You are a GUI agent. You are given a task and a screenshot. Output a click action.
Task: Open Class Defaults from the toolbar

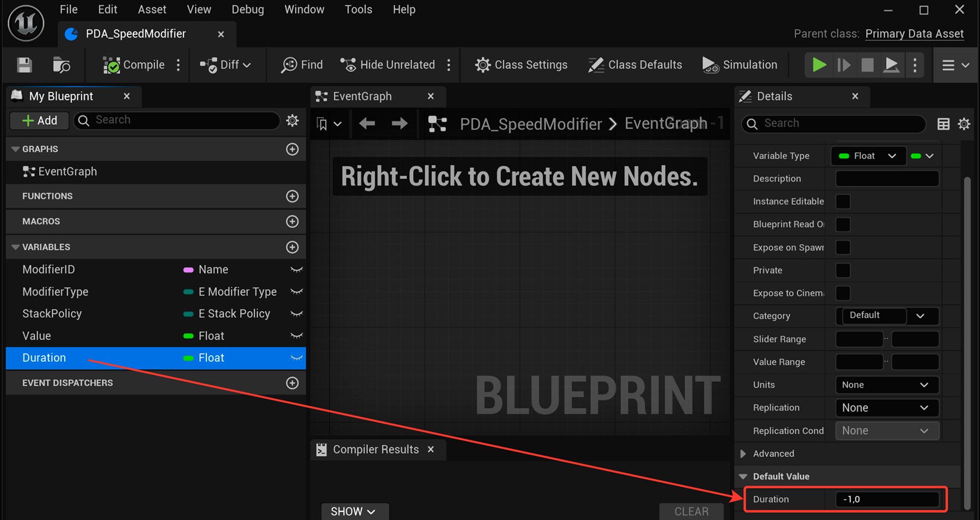(x=635, y=65)
